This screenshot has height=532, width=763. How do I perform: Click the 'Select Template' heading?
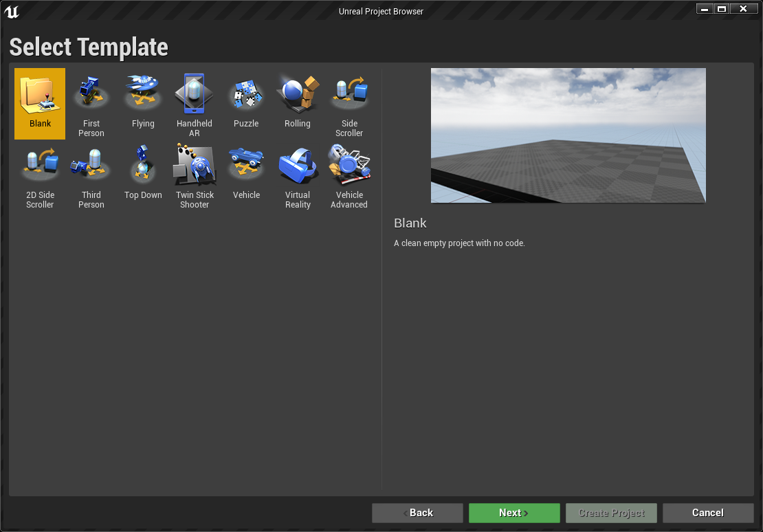coord(89,47)
